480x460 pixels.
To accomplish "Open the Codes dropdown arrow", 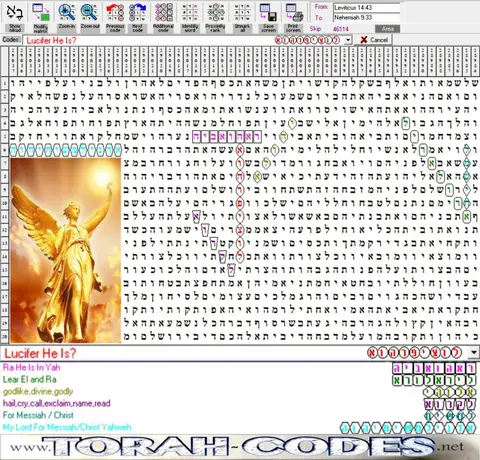I will tap(348, 40).
